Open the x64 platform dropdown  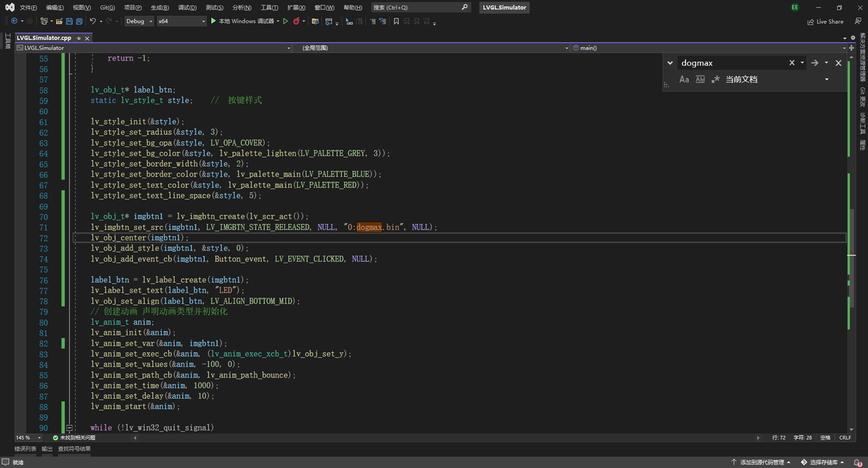[182, 21]
